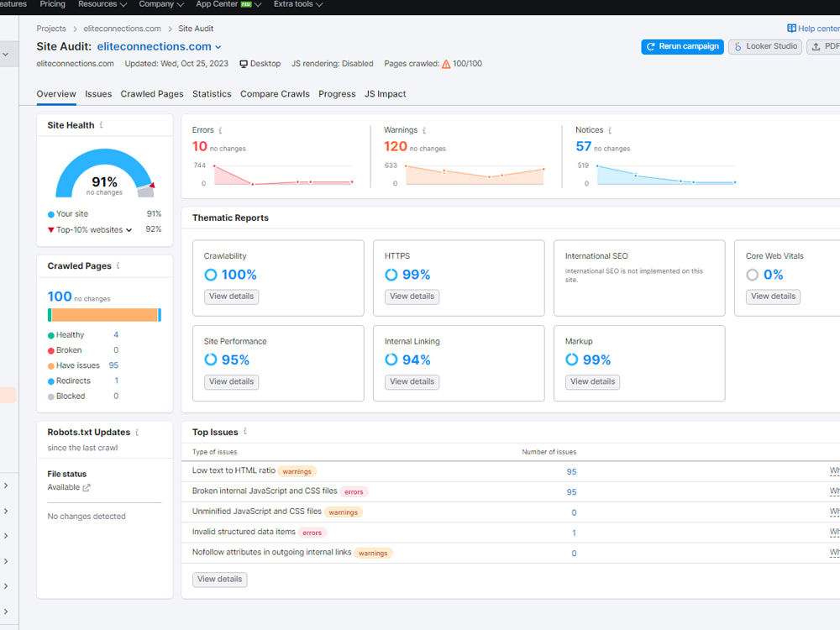This screenshot has height=630, width=840.
Task: Click View details under Core Web Vitals
Action: point(773,297)
